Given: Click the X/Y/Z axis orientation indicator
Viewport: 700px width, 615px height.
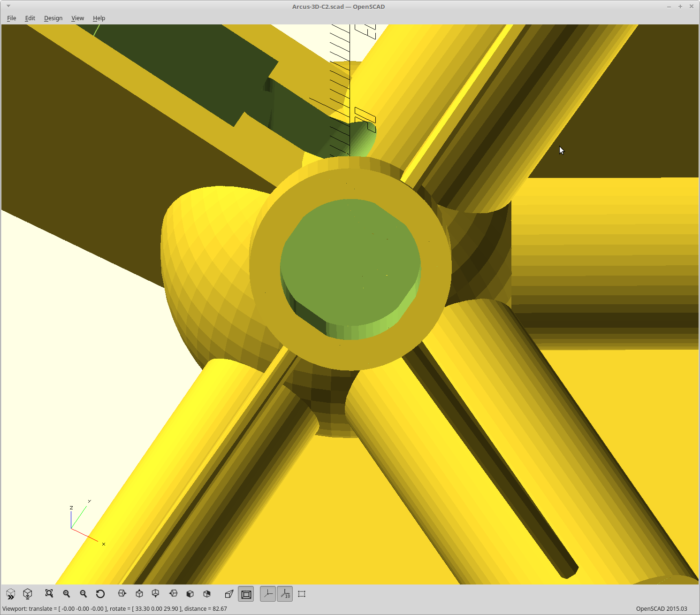Looking at the screenshot, I should (87, 523).
